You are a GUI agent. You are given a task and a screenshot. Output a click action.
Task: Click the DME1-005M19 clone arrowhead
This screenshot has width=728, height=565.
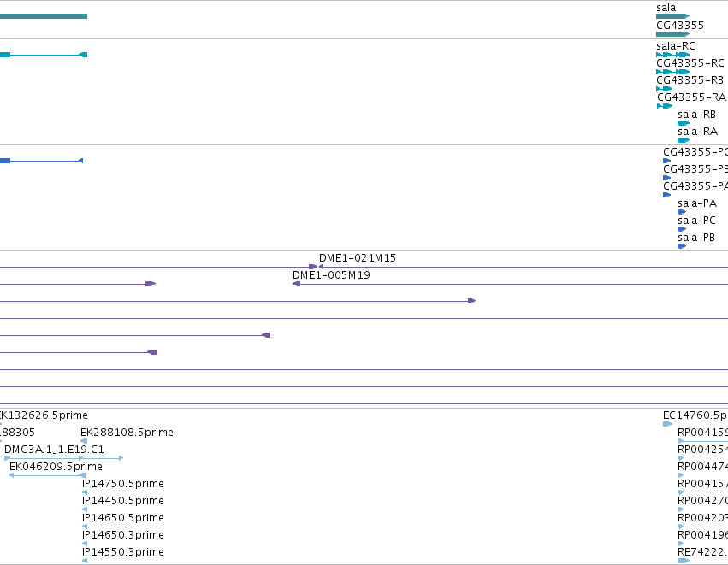(x=296, y=284)
